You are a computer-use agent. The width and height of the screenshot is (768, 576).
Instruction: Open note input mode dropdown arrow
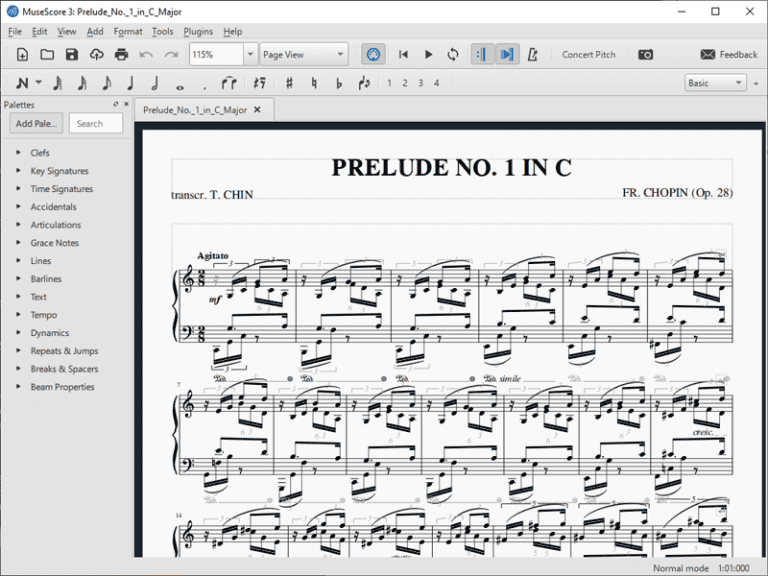pos(39,82)
